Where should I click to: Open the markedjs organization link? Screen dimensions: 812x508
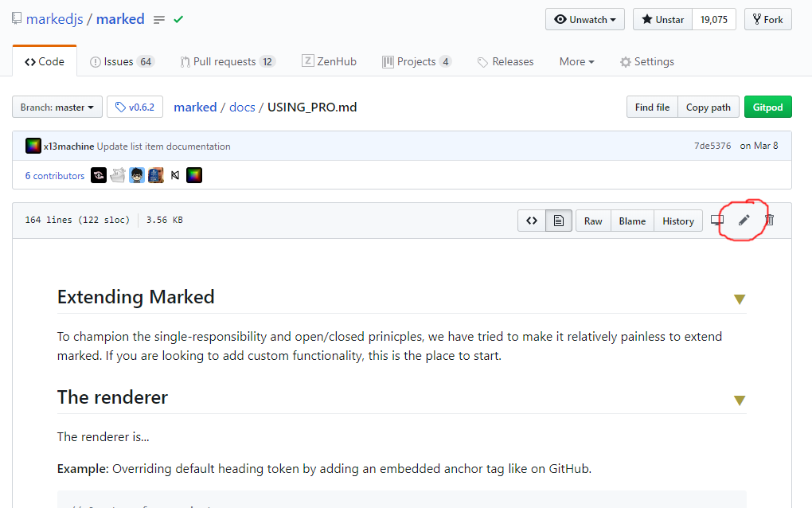click(x=54, y=19)
